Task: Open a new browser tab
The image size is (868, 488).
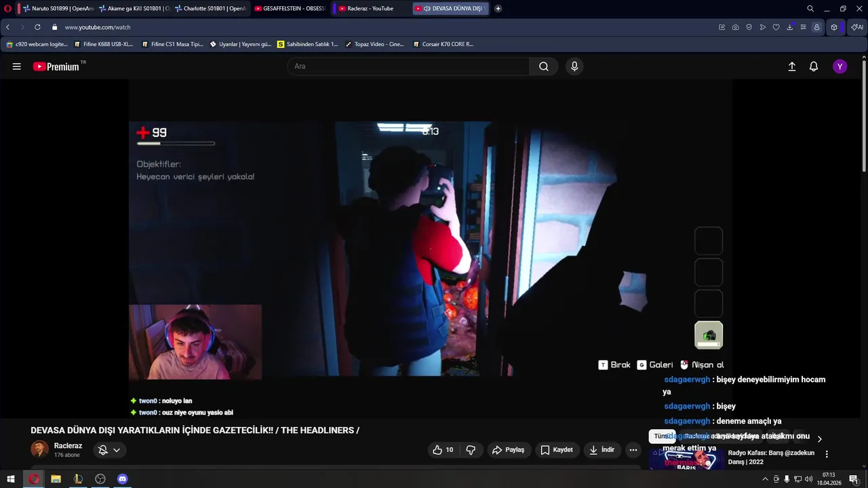Action: coord(498,9)
